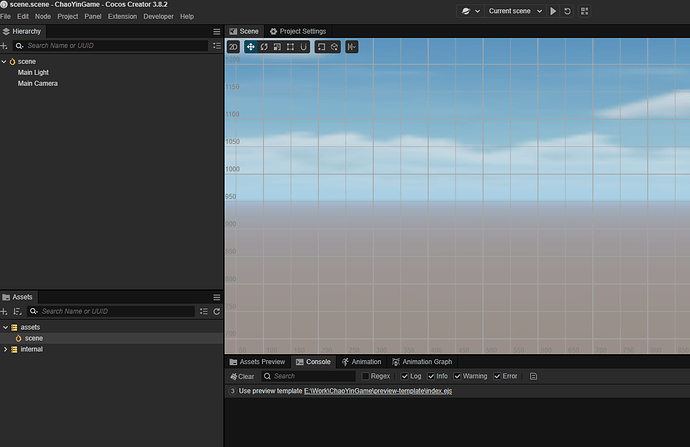Screen dimensions: 690x447
Task: Collapse all nodes in Hierarchy
Action: [x=217, y=46]
